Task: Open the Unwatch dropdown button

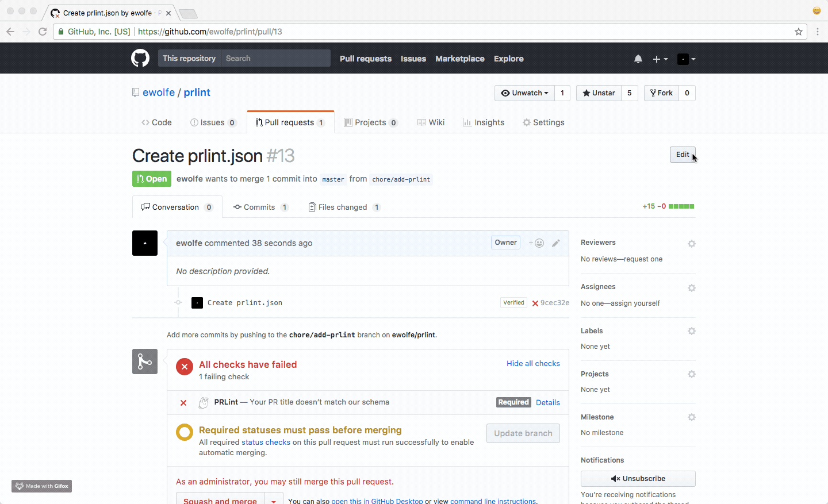Action: [524, 93]
